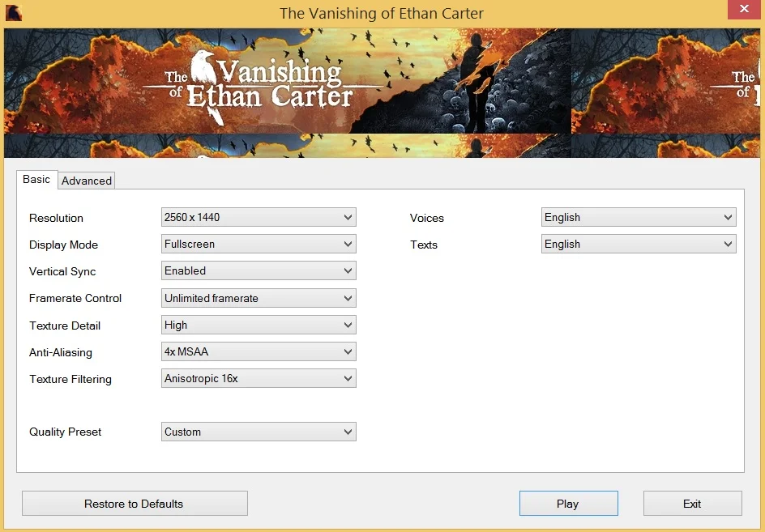765x532 pixels.
Task: Switch to the Advanced tab
Action: tap(87, 181)
